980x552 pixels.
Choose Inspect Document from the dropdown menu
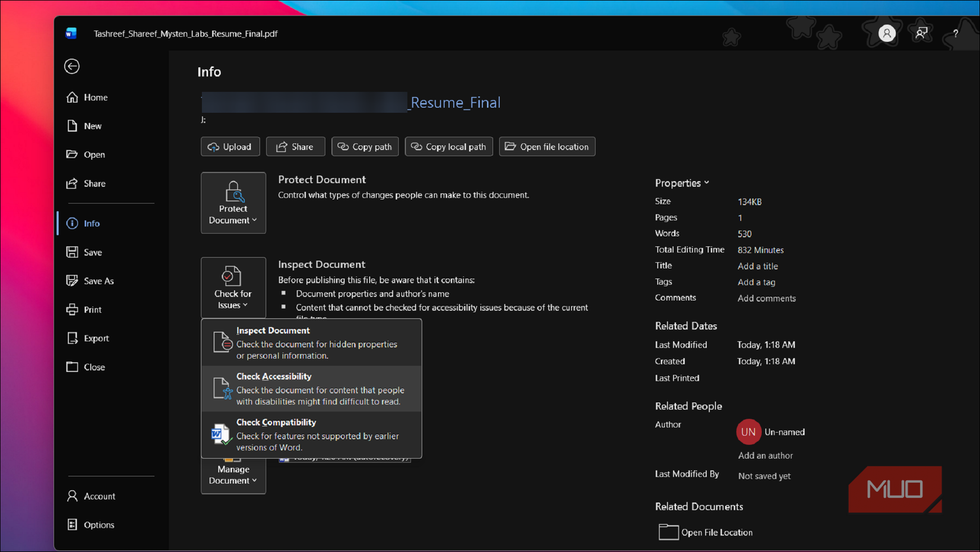tap(312, 343)
